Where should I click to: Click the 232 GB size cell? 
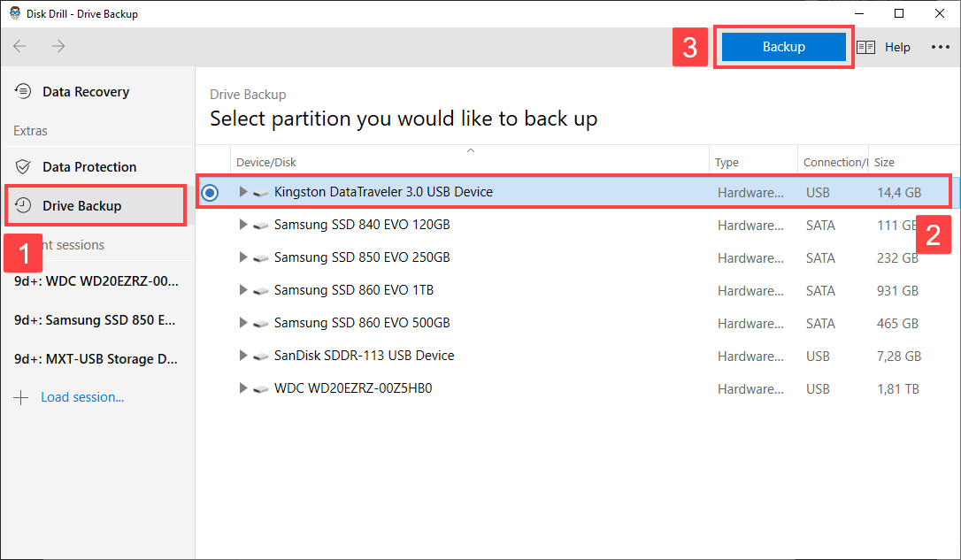pos(897,258)
